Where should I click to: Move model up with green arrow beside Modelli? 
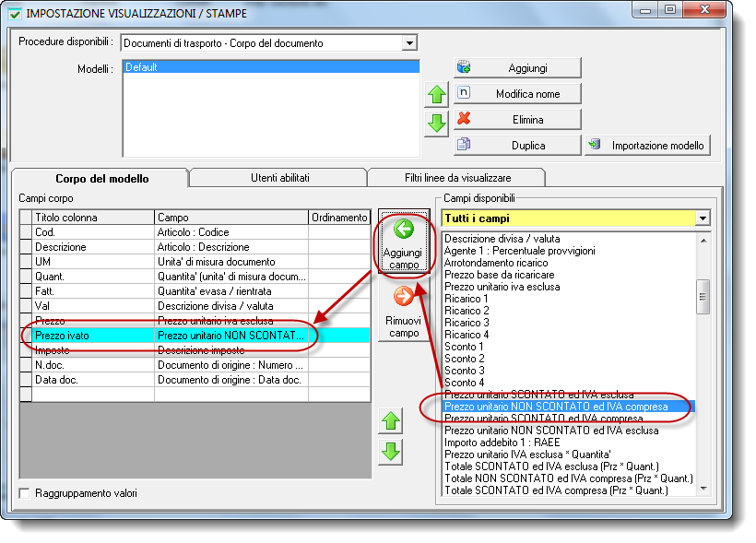(x=436, y=95)
